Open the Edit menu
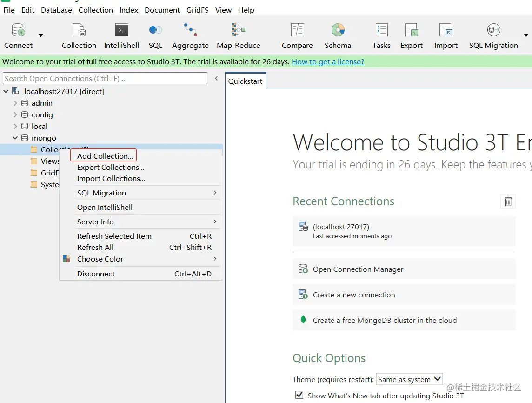This screenshot has height=403, width=532. coord(28,10)
